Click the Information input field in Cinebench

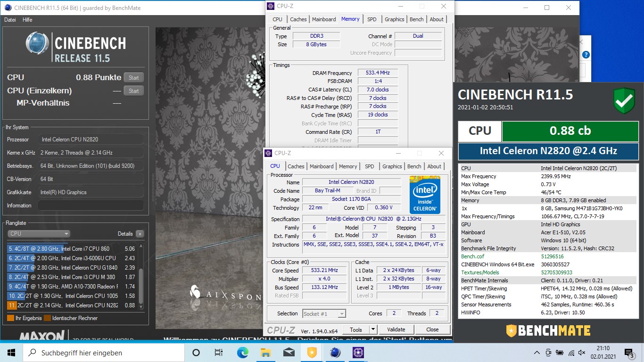pos(91,206)
